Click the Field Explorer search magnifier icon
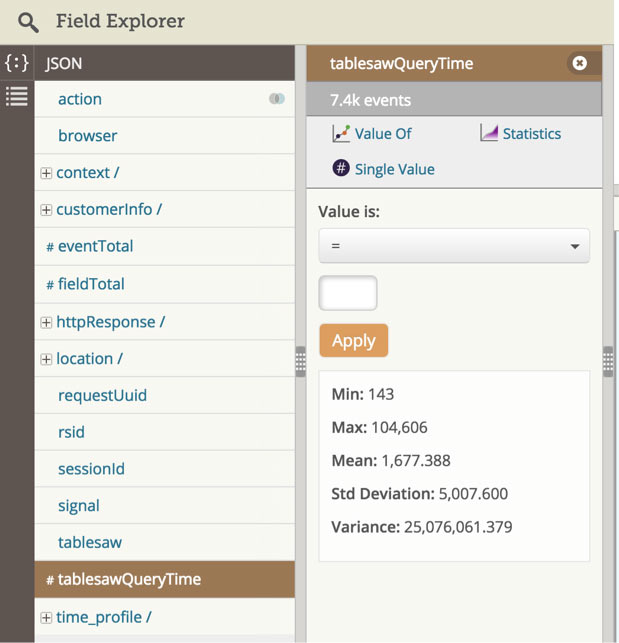 (x=28, y=22)
